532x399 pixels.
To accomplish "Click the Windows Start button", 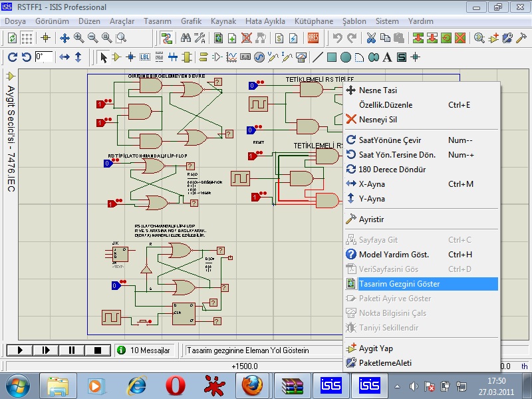I will [x=18, y=386].
